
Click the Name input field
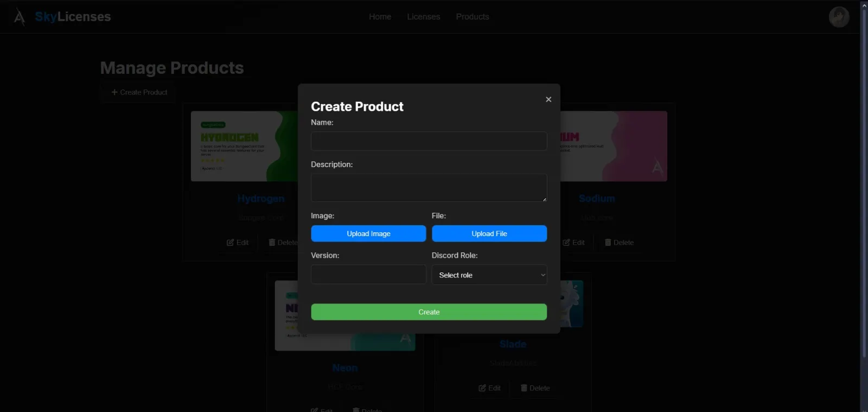click(x=429, y=141)
